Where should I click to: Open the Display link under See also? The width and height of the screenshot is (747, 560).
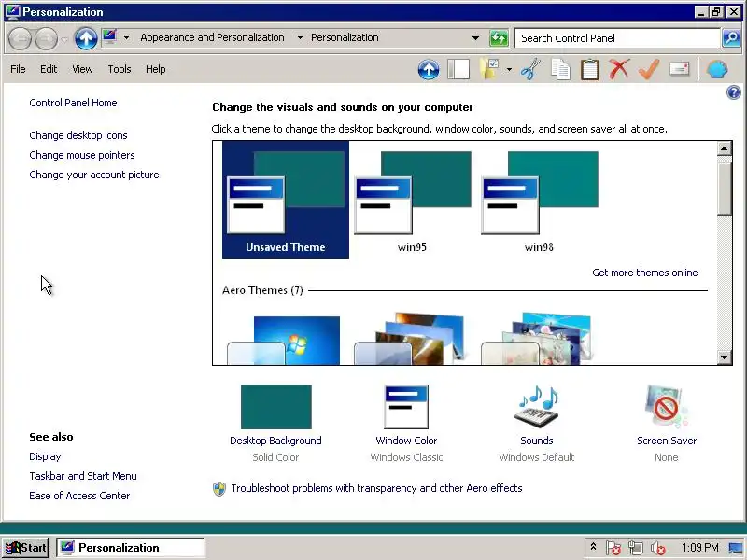click(x=45, y=456)
